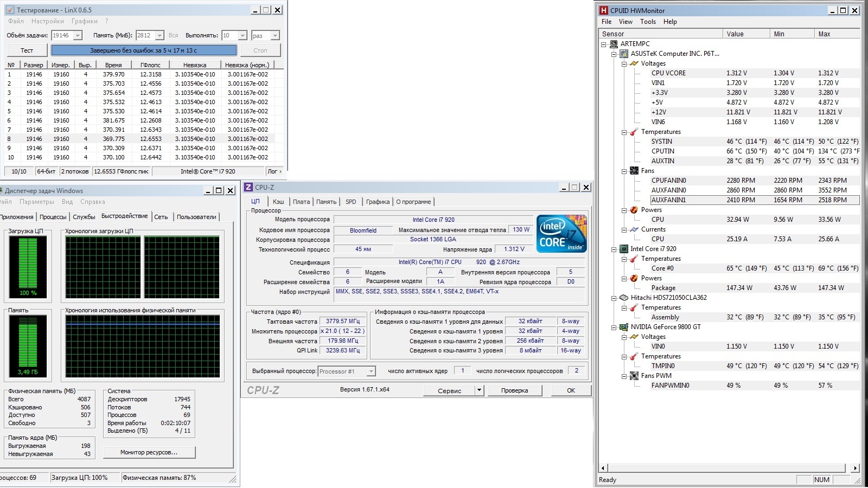The width and height of the screenshot is (868, 488).
Task: Click the Лог button in LinX status bar
Action: 274,171
